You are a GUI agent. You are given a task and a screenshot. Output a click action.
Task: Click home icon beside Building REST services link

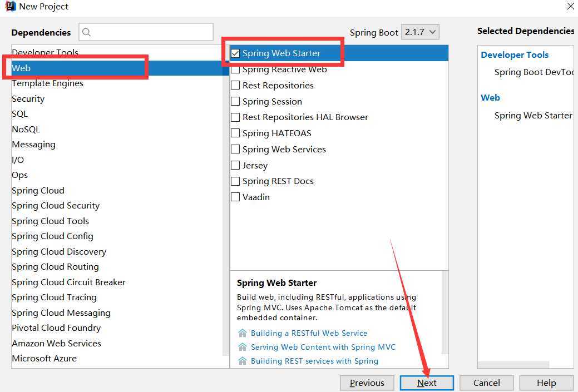(242, 361)
